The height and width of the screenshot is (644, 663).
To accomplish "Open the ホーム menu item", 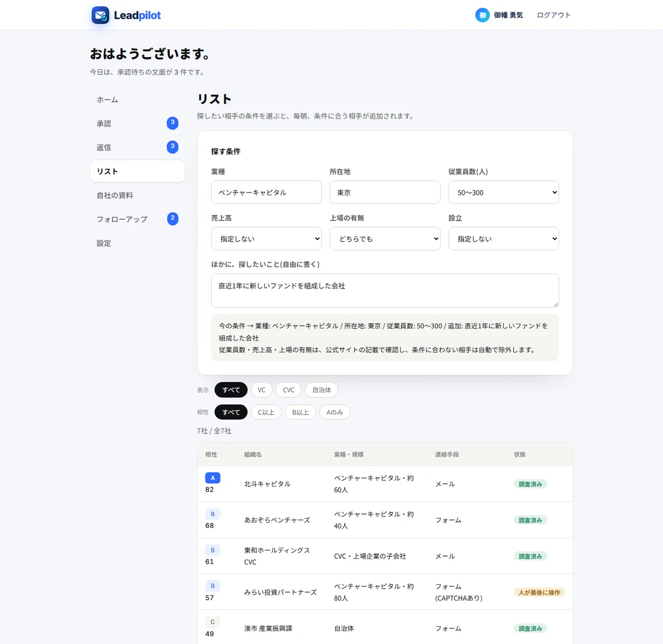I will click(137, 100).
